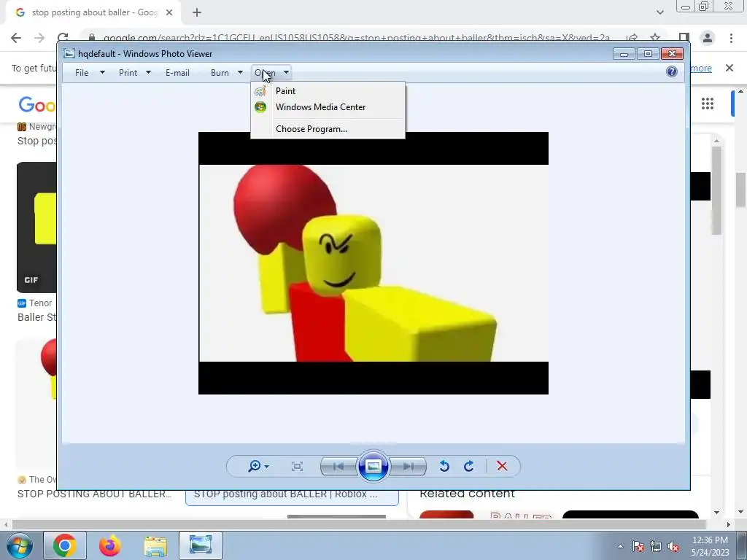Open Chrome profile avatar
The height and width of the screenshot is (560, 747).
pos(708,38)
